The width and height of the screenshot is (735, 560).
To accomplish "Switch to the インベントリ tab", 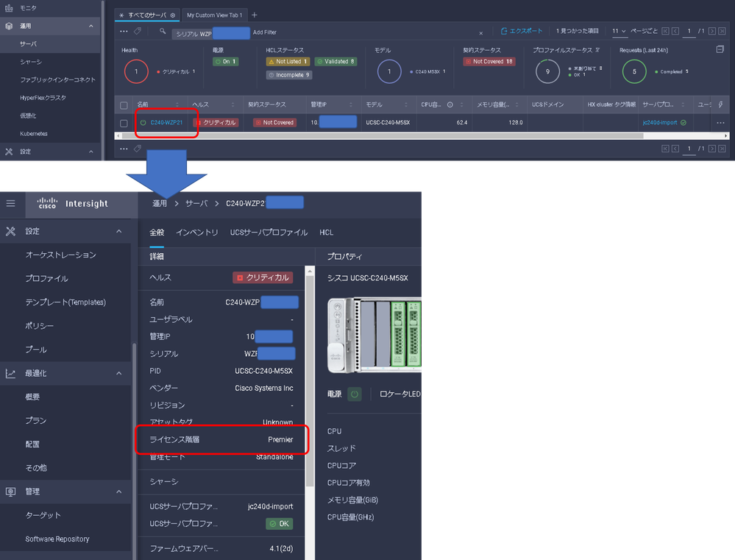I will coord(197,232).
